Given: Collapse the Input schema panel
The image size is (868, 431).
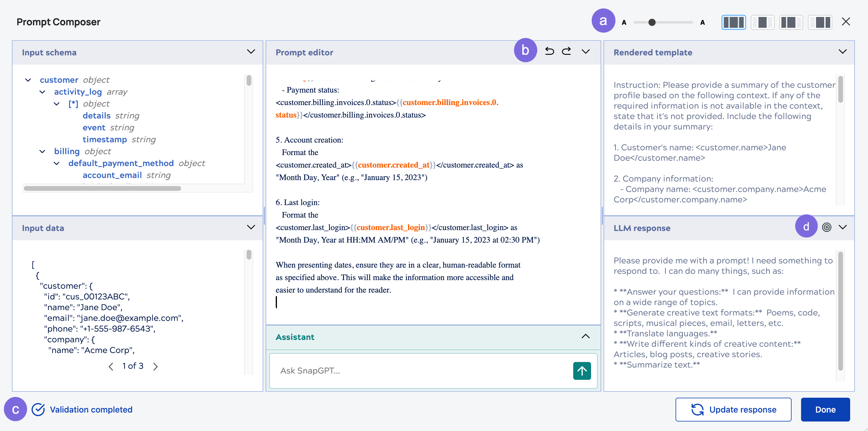Looking at the screenshot, I should click(251, 51).
